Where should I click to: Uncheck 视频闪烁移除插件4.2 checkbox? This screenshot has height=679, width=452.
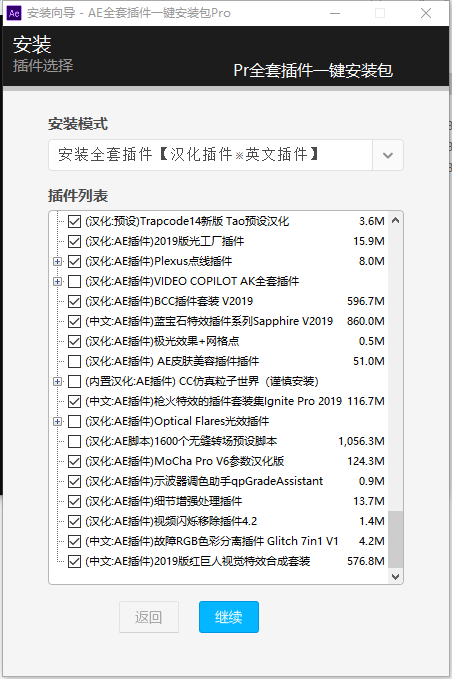click(x=74, y=521)
